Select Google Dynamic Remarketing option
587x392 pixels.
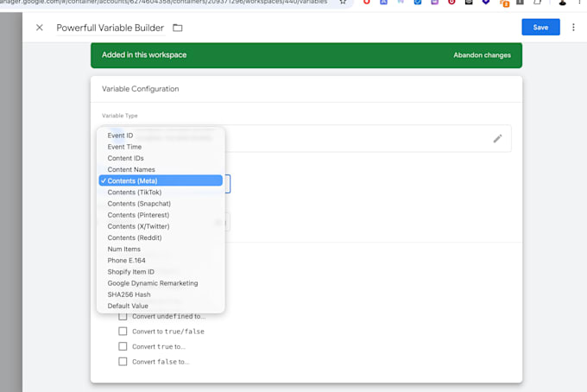pyautogui.click(x=161, y=283)
